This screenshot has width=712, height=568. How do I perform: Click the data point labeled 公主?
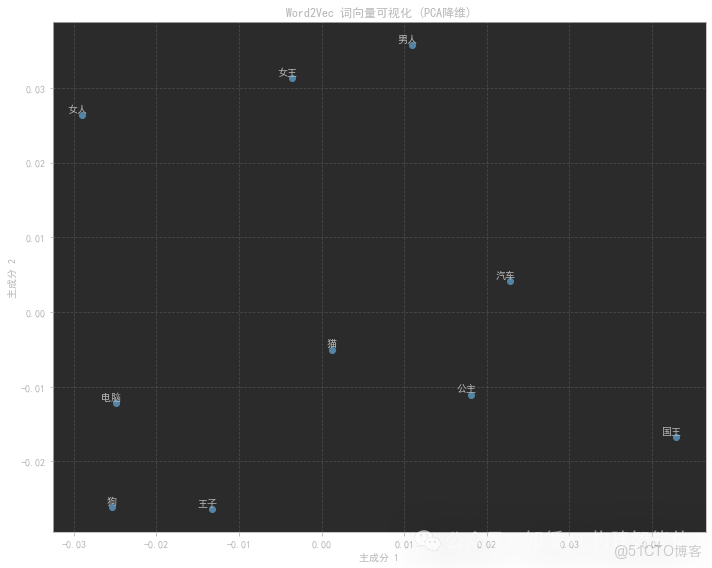click(471, 395)
